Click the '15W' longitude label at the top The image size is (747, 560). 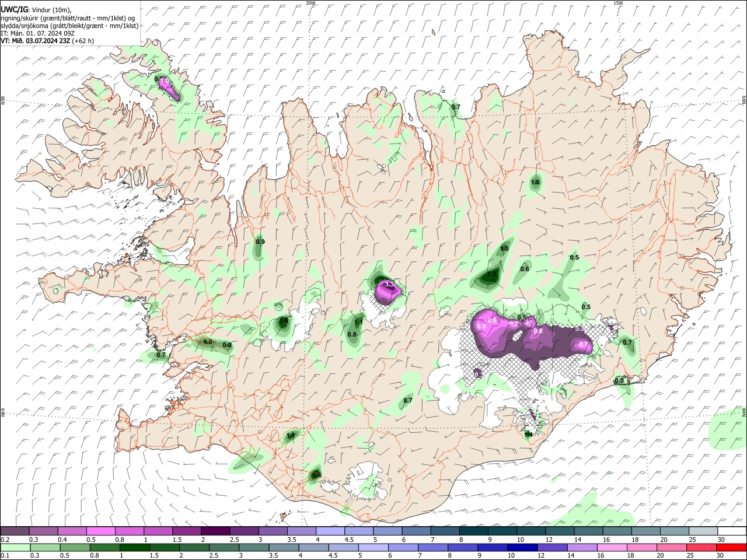coord(618,3)
